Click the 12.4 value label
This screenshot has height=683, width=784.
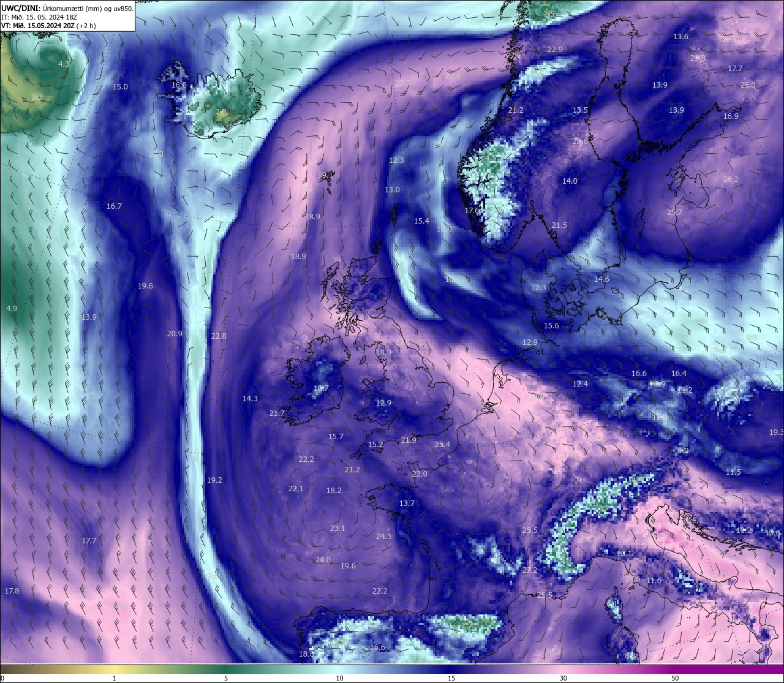580,383
